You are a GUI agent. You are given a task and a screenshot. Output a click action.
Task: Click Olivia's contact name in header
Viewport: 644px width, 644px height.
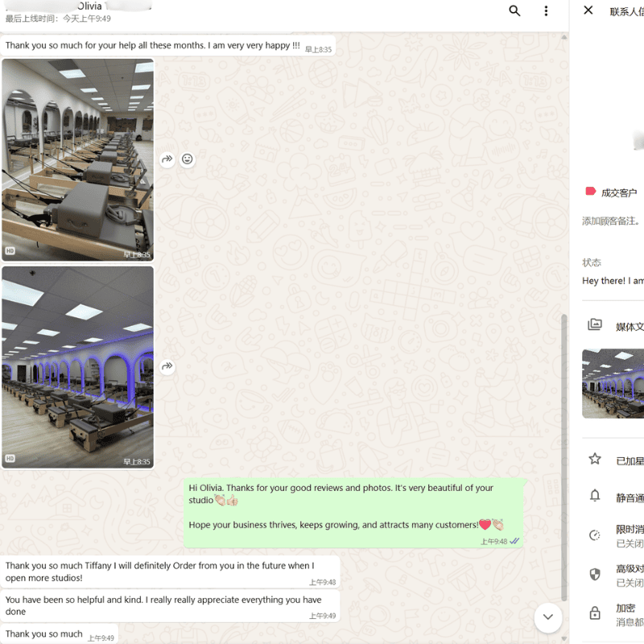89,6
